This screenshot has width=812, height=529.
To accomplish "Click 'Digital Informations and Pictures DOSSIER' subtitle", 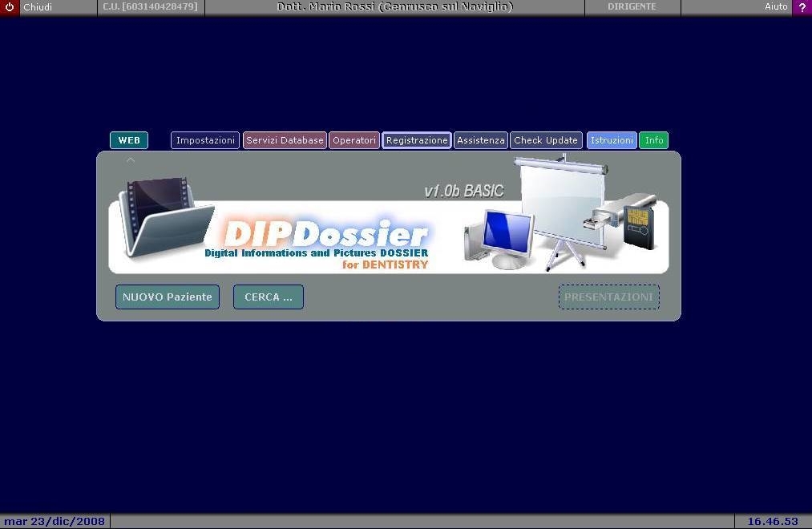I will (x=317, y=253).
